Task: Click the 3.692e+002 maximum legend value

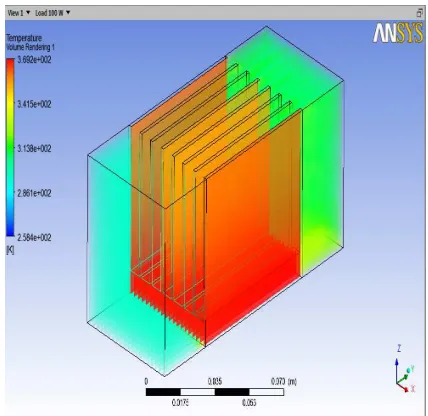Action: pos(34,60)
